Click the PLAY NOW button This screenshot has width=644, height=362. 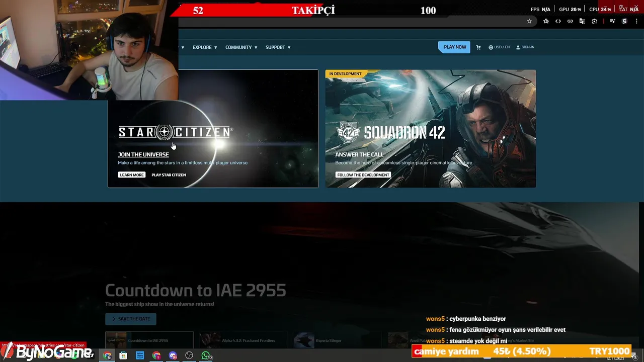pyautogui.click(x=454, y=47)
